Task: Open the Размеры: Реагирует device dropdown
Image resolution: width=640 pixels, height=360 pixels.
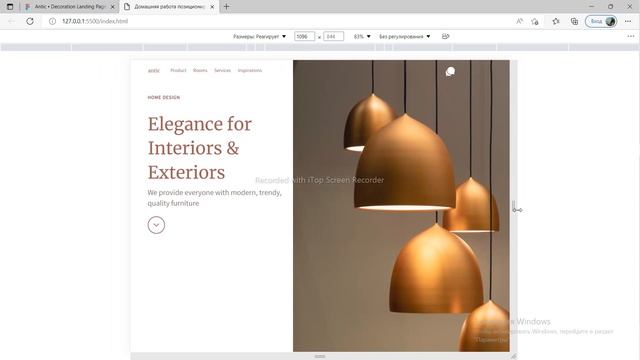Action: (x=260, y=36)
